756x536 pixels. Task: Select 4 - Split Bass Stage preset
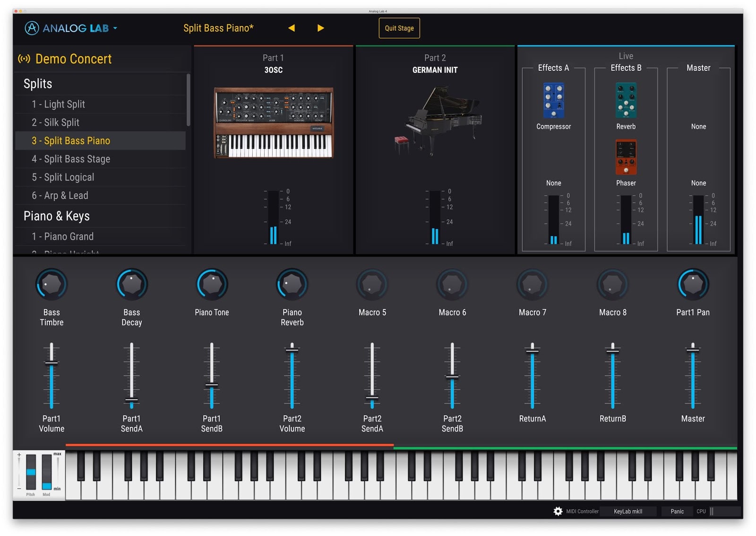click(x=100, y=159)
